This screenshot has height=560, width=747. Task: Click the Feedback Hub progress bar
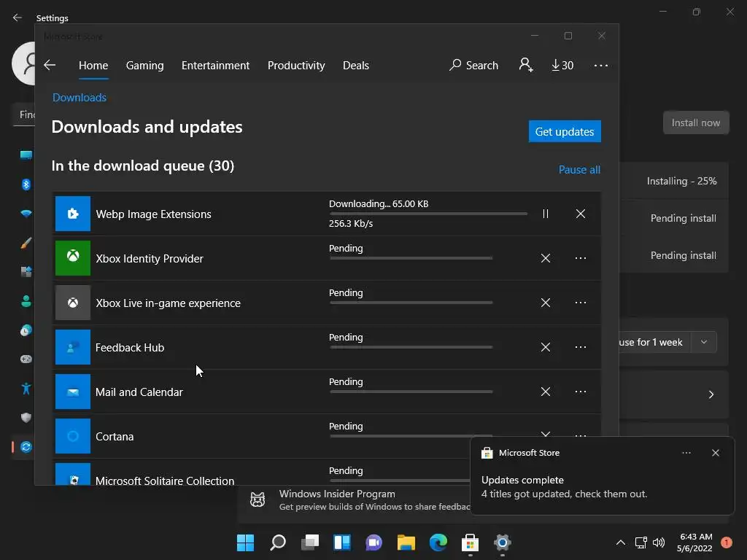pyautogui.click(x=411, y=347)
